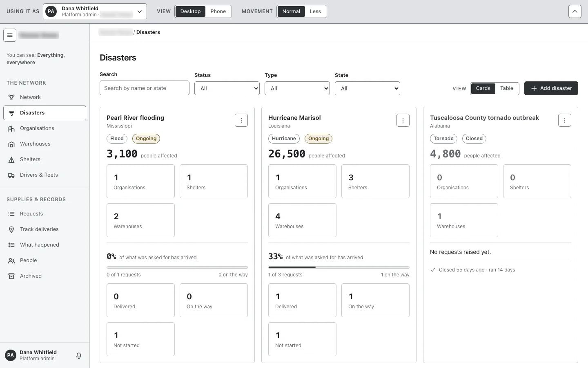Image resolution: width=588 pixels, height=368 pixels.
Task: Open Tuscaloosa 1 Warehouses tile
Action: (x=464, y=220)
